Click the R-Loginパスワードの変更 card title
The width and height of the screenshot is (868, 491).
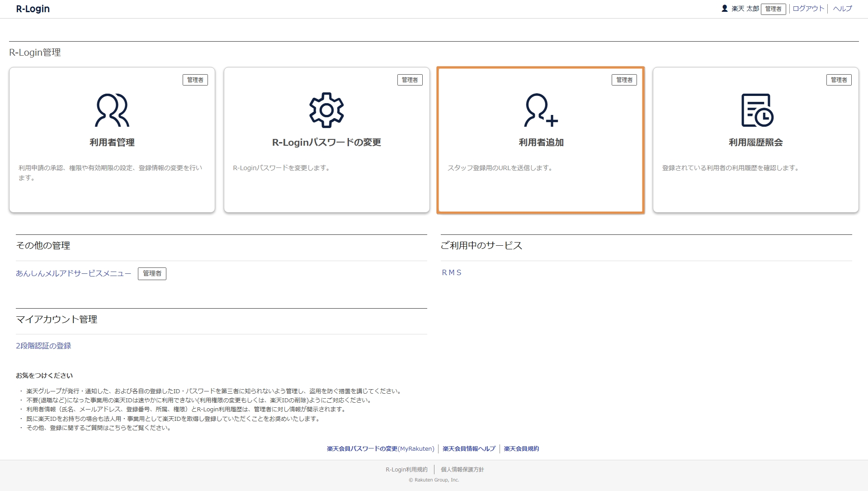click(x=326, y=142)
